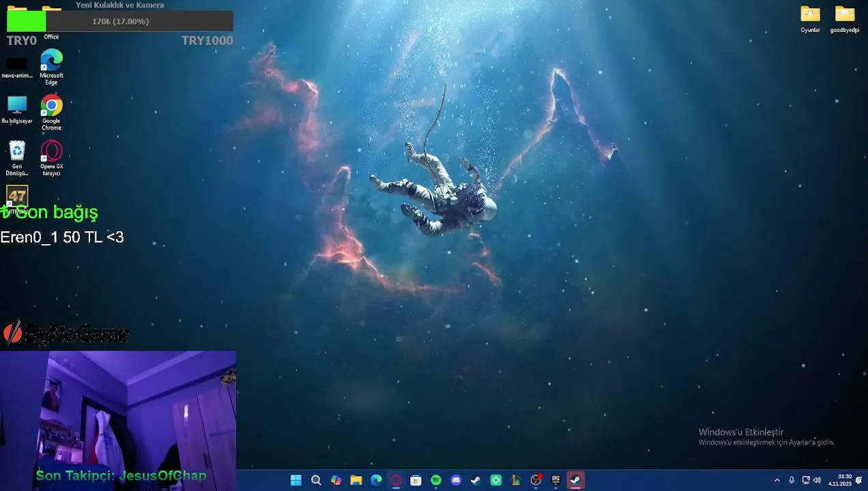Select the Google Chrome desktop shortcut

pyautogui.click(x=51, y=113)
